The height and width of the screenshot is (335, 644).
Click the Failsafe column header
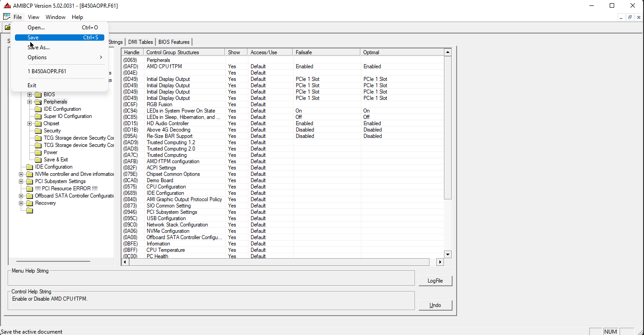click(x=327, y=52)
